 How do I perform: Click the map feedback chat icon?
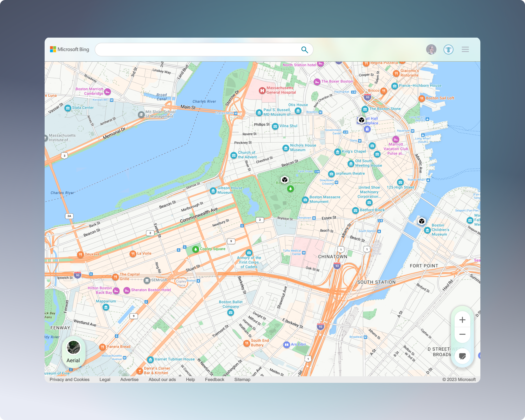coord(462,356)
